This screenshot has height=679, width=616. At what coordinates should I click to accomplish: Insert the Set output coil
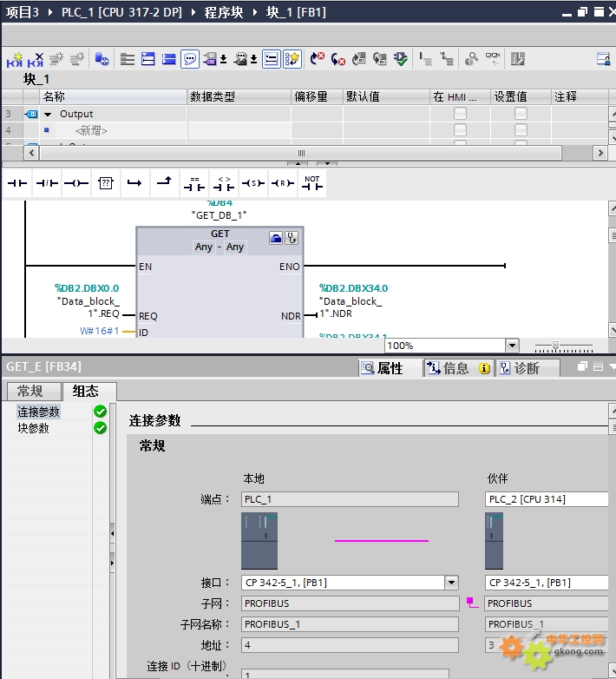point(253,183)
